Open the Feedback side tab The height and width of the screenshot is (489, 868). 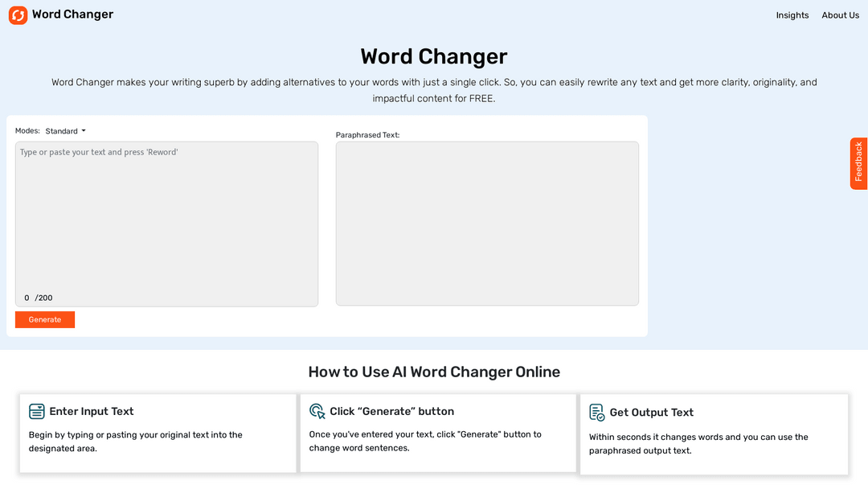click(x=858, y=163)
